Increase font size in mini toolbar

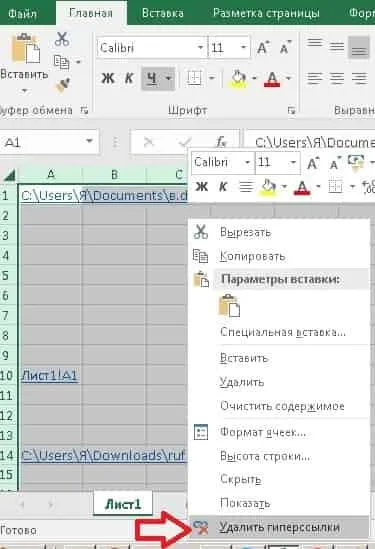click(312, 163)
